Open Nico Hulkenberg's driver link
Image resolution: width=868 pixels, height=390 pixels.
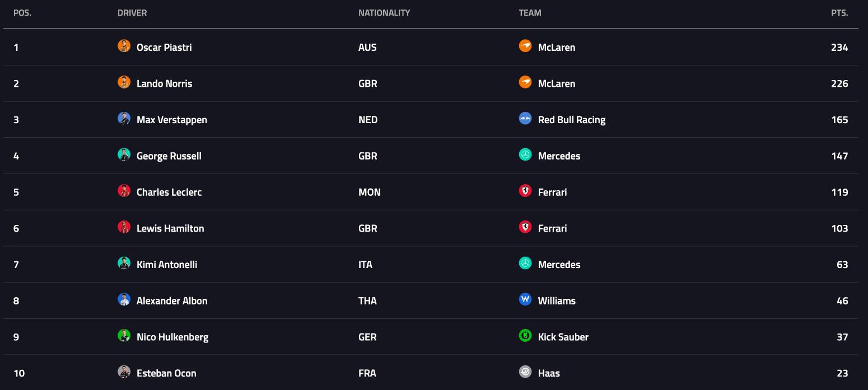[x=172, y=337]
